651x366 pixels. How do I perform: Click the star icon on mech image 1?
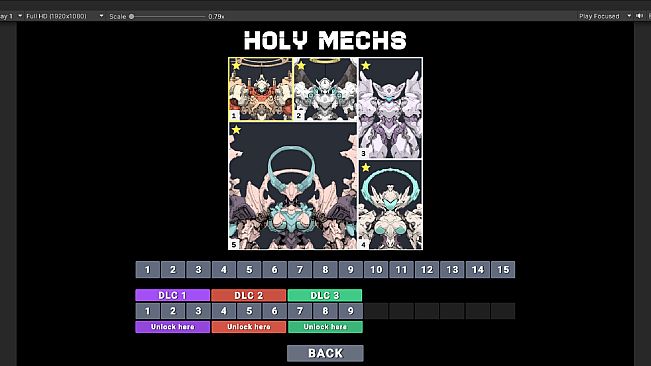236,65
